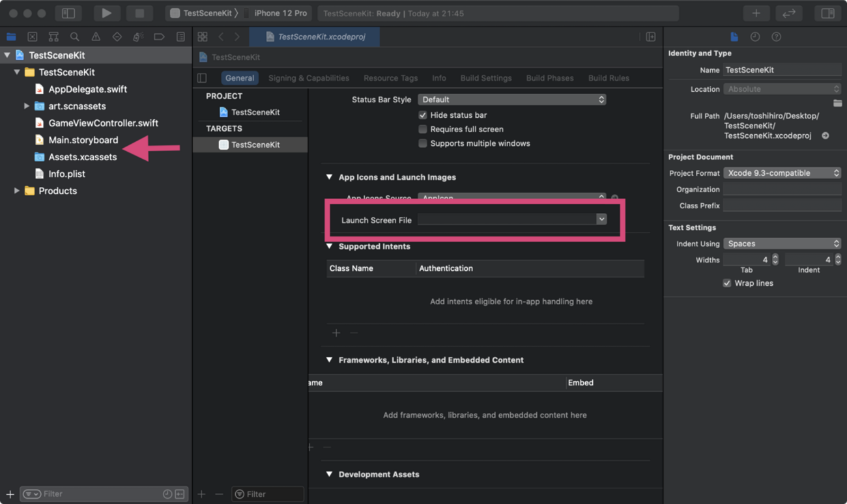Open the Issue navigator warning icon
Image resolution: width=847 pixels, height=504 pixels.
(x=96, y=37)
